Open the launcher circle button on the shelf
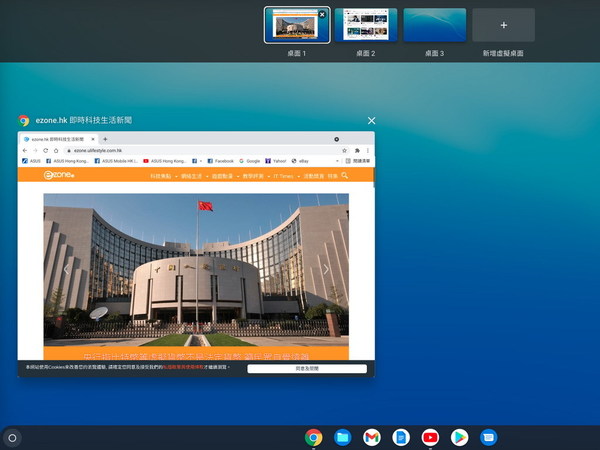 [x=12, y=438]
